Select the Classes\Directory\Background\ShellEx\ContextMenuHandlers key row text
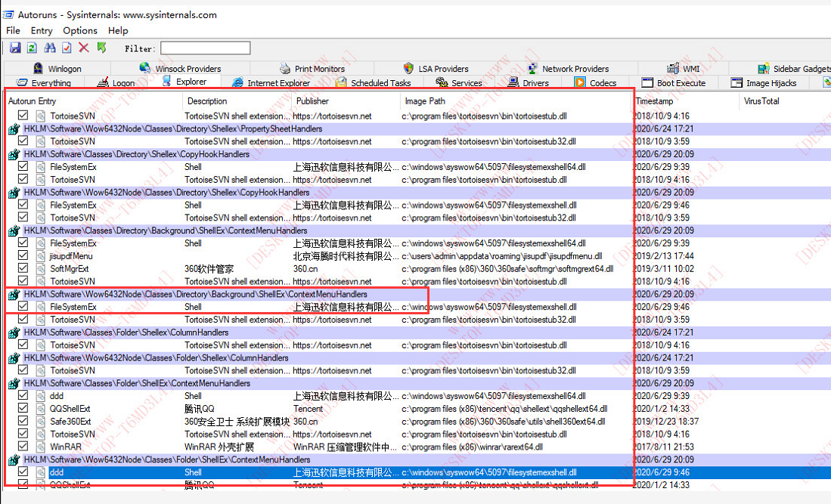 (166, 230)
